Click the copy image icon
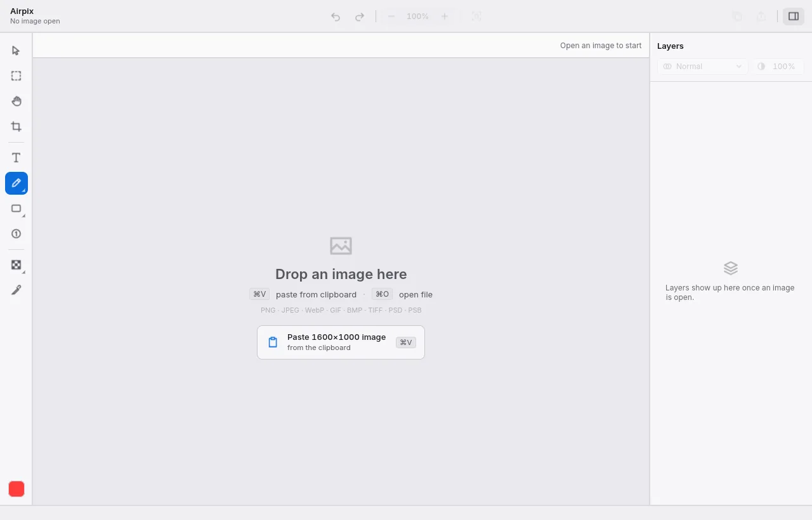 coord(737,16)
